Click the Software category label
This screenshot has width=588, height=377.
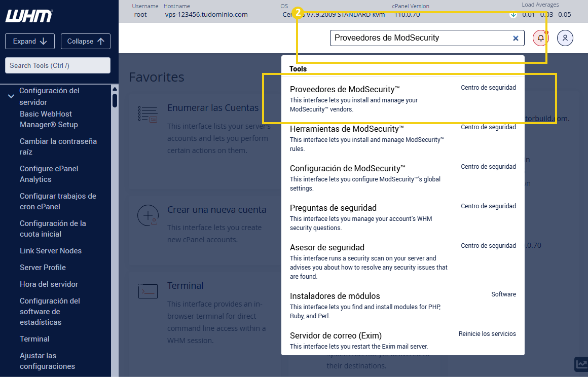pyautogui.click(x=504, y=294)
